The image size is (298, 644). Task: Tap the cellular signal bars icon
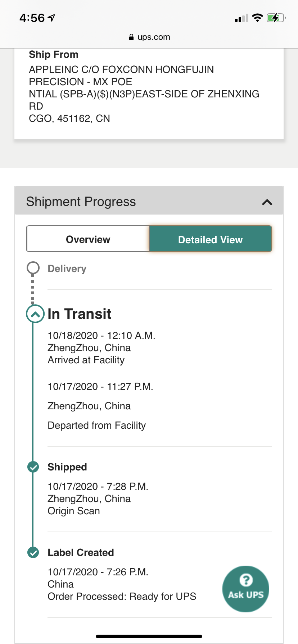(241, 18)
